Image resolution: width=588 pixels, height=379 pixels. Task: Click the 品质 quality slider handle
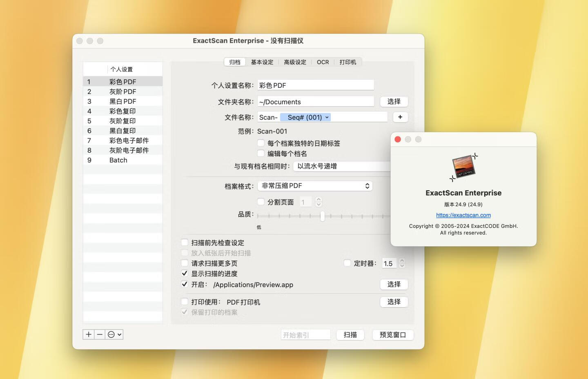point(323,216)
